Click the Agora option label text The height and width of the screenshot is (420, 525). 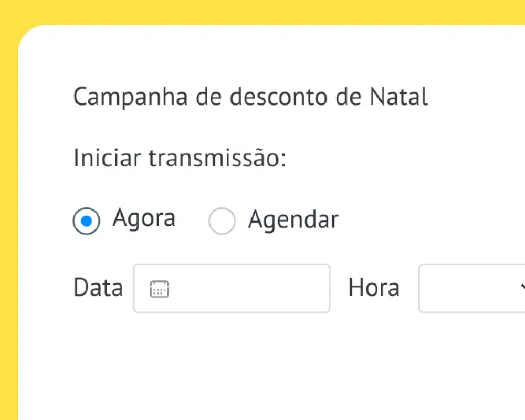pos(144,218)
